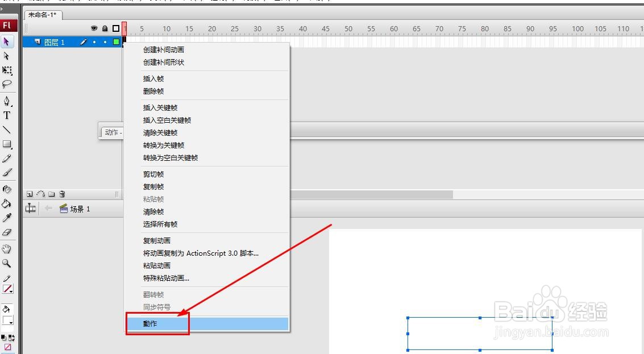This screenshot has height=354, width=644.
Task: Pick the Eyedropper tool
Action: tap(7, 218)
